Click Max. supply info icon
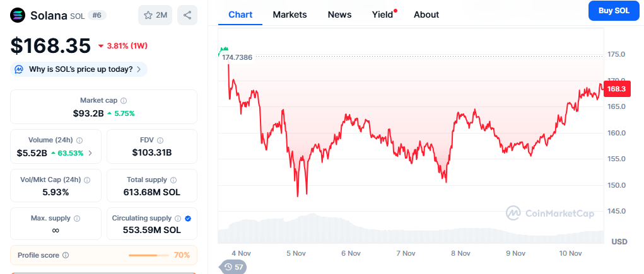Screen dimensions: 644x274 tap(77, 219)
